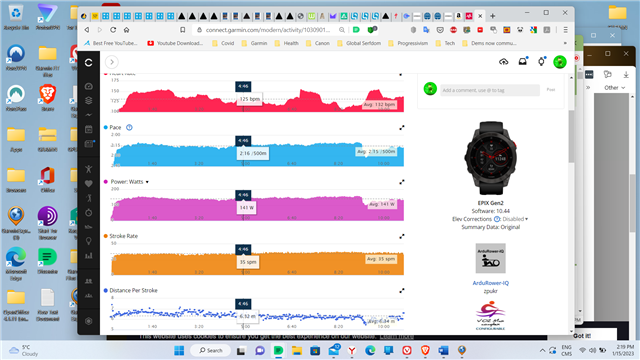The image size is (640, 360).
Task: Open the Groups sidebar icon
Action: point(89,296)
